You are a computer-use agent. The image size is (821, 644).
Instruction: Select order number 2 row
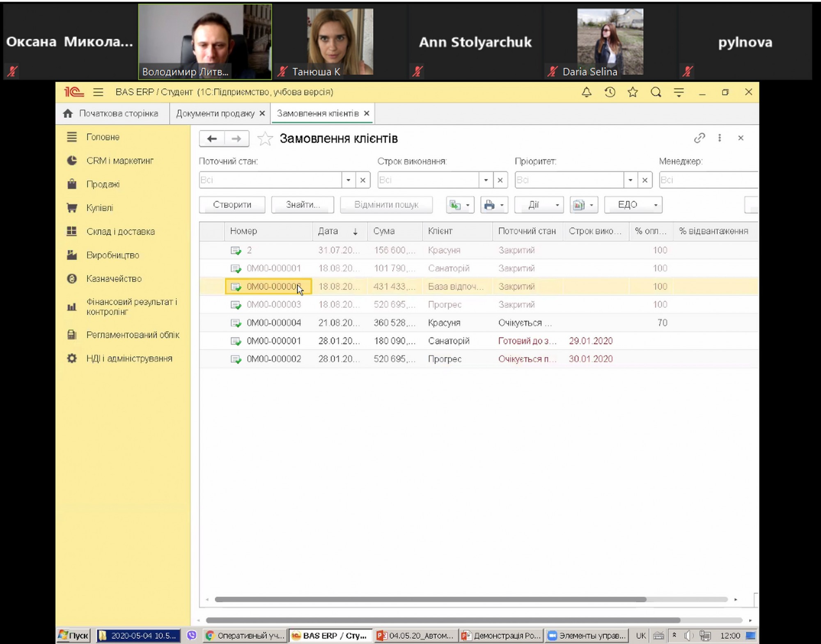[479, 250]
